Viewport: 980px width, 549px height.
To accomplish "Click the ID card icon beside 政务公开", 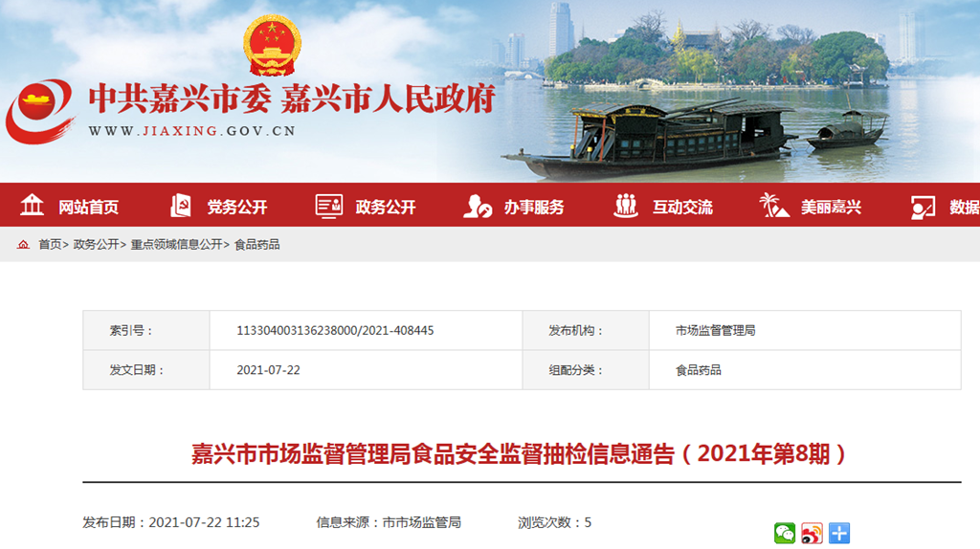I will (x=329, y=206).
